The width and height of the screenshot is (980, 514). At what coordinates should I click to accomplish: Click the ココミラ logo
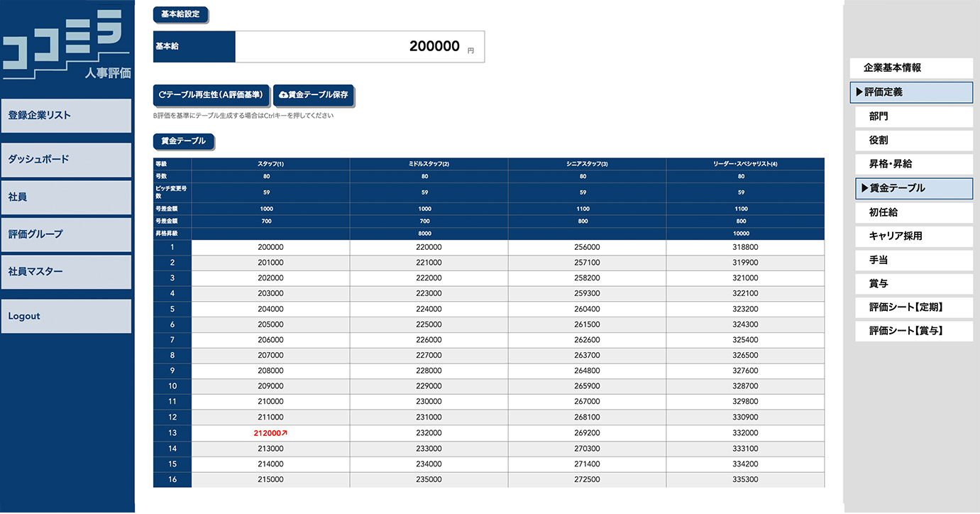pyautogui.click(x=66, y=48)
